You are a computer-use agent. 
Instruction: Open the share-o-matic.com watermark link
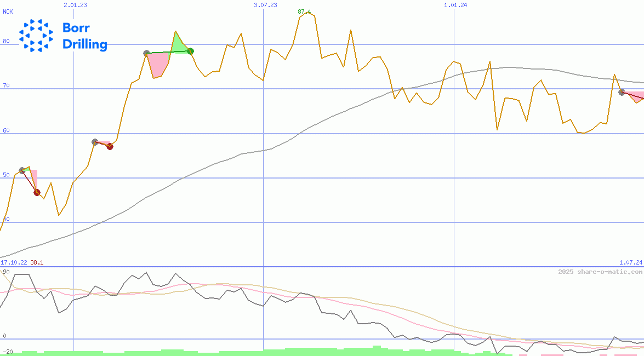click(600, 272)
